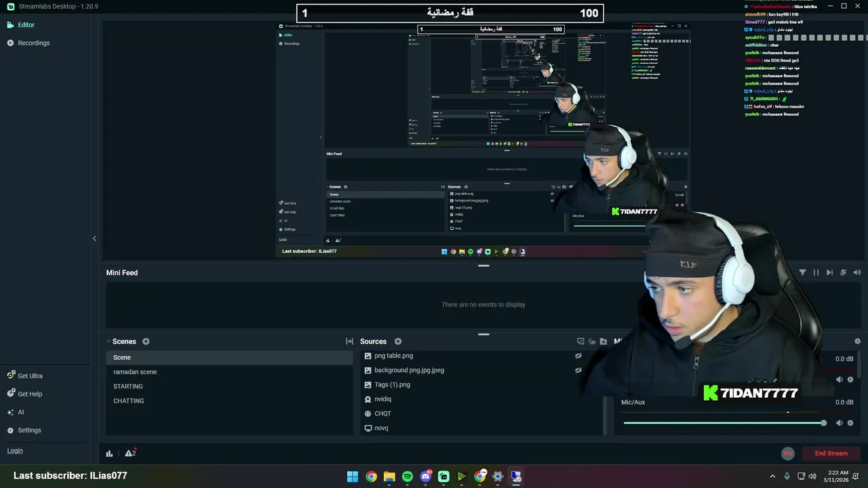Collapse the Scenes panel chevron
This screenshot has width=868, height=488.
(x=108, y=342)
